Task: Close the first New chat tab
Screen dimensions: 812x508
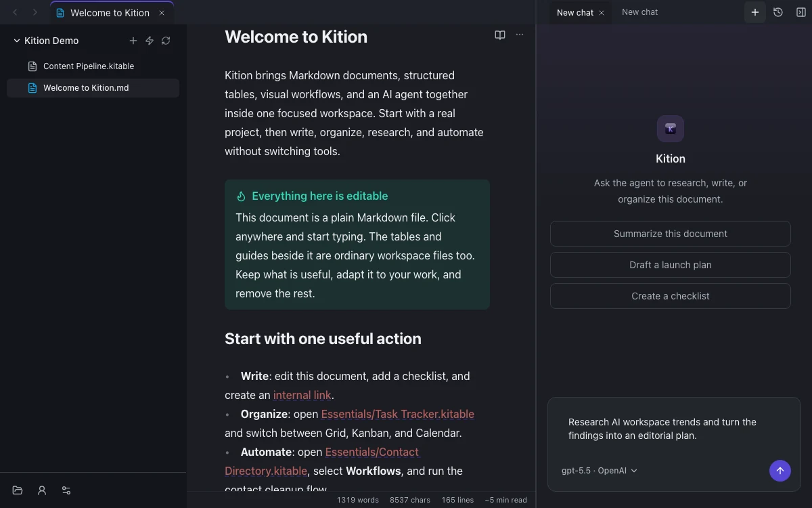Action: coord(602,13)
